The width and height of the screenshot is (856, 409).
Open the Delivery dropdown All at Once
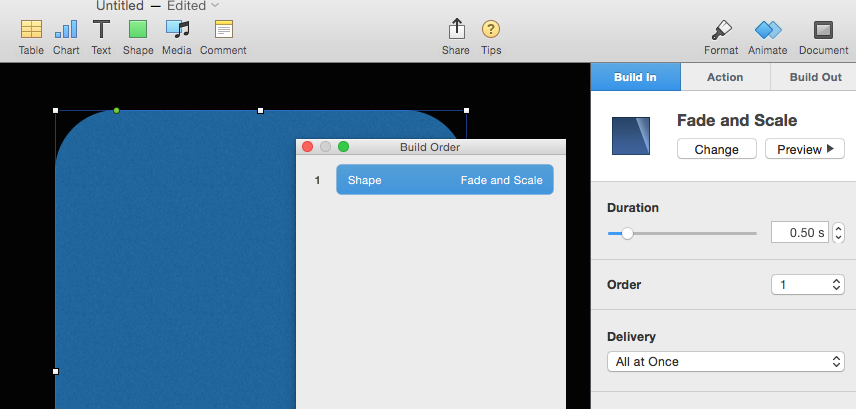(x=726, y=361)
